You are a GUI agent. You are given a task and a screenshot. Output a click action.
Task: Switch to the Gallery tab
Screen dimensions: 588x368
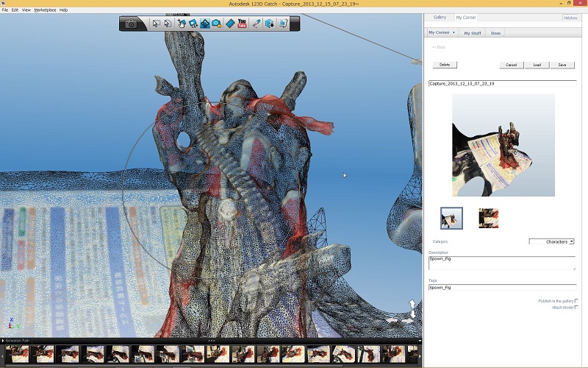(x=440, y=17)
